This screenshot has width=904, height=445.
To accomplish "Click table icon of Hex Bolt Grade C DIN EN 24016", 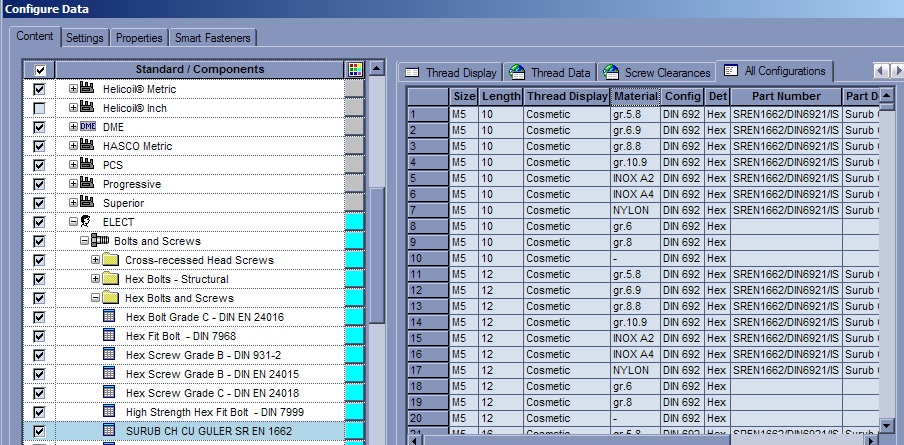I will click(x=109, y=316).
